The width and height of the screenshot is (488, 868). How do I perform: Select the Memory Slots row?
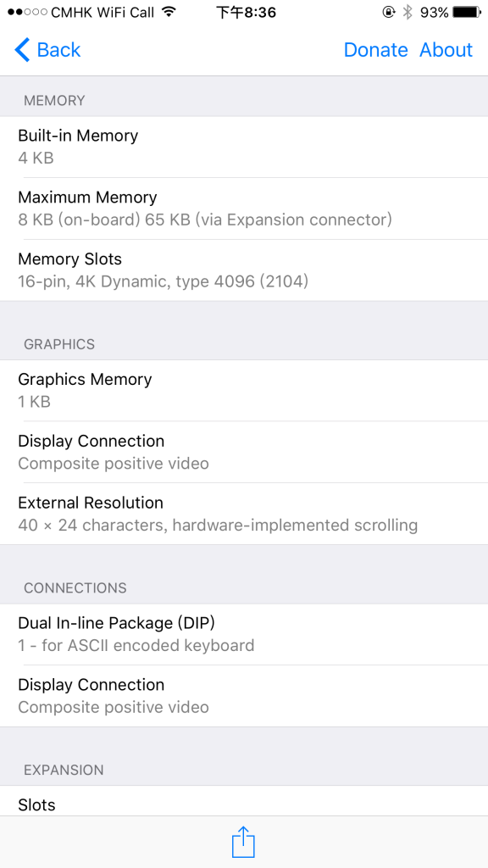pyautogui.click(x=244, y=270)
